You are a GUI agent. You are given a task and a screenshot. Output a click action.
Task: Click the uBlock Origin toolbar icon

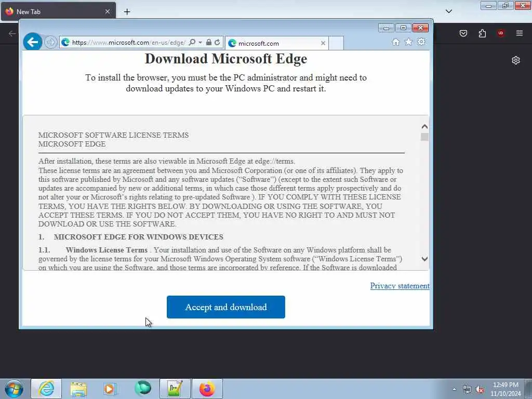501,33
